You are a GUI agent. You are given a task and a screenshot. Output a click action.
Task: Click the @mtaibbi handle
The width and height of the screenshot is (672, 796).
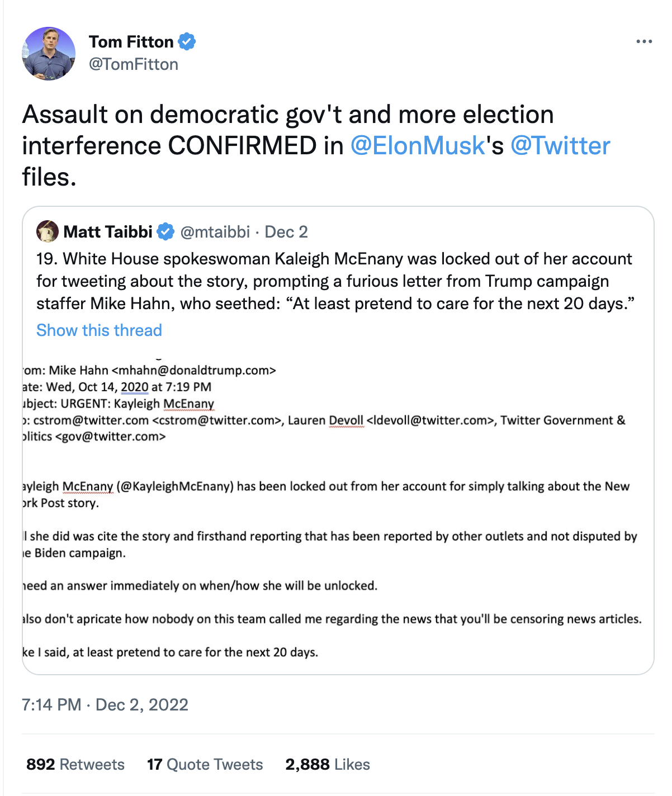click(x=215, y=231)
